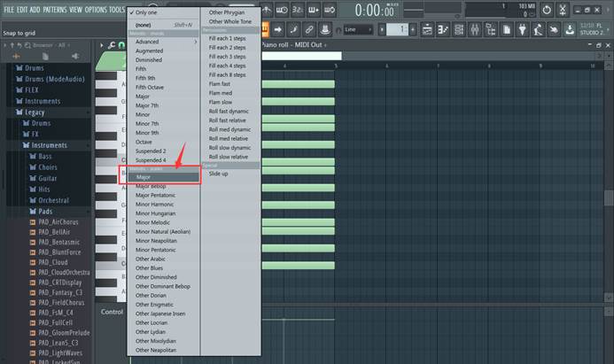Toggle the Browser view icon
This screenshot has width=614, height=364.
tap(490, 29)
